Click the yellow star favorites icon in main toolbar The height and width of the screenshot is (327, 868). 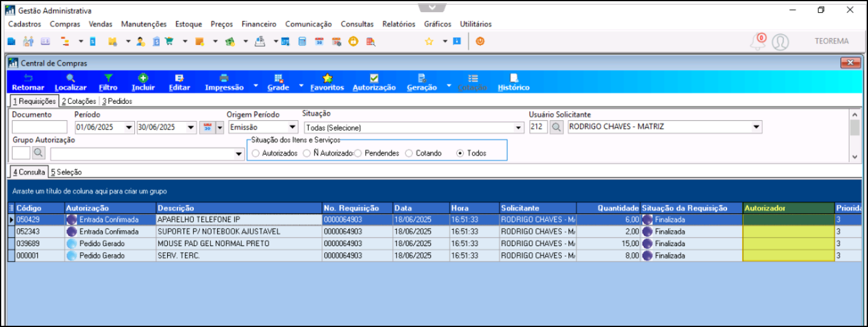[429, 41]
